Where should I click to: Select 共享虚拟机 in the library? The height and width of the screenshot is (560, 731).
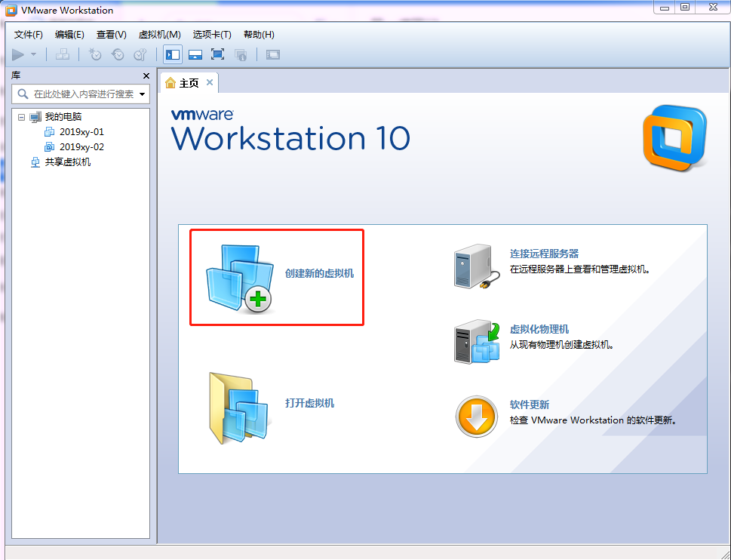coord(68,162)
